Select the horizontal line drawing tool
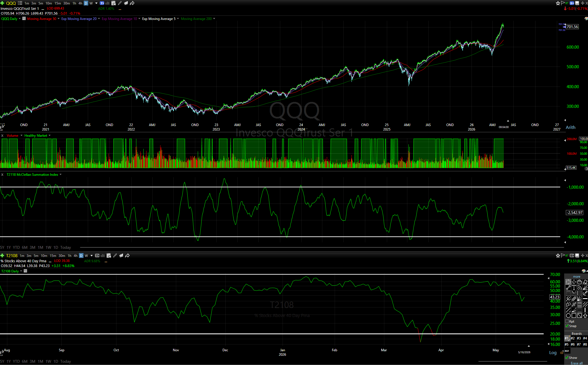Screen dimensions: 588x365 pyautogui.click(x=585, y=299)
